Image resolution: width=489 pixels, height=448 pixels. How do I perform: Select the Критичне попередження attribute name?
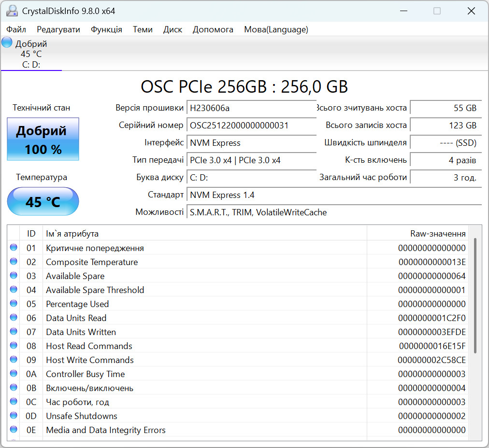point(95,248)
